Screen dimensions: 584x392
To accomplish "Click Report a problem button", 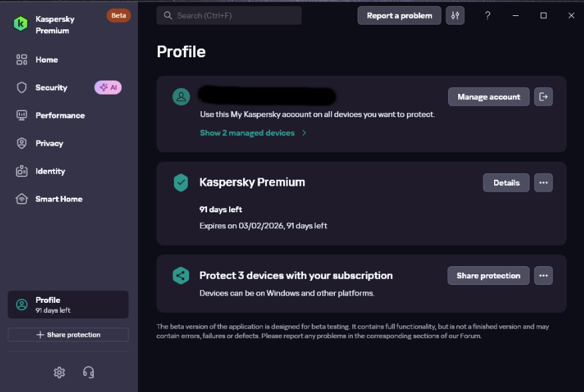I will coord(400,15).
